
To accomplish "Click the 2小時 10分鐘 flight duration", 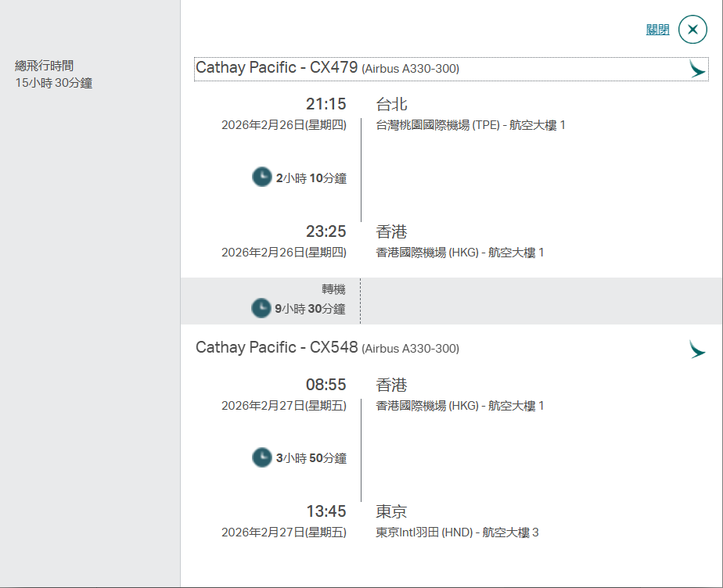I will click(x=311, y=178).
